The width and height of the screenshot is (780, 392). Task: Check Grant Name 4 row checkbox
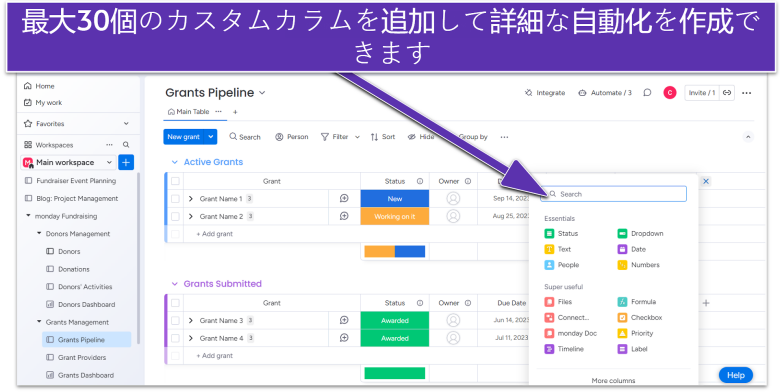[175, 338]
